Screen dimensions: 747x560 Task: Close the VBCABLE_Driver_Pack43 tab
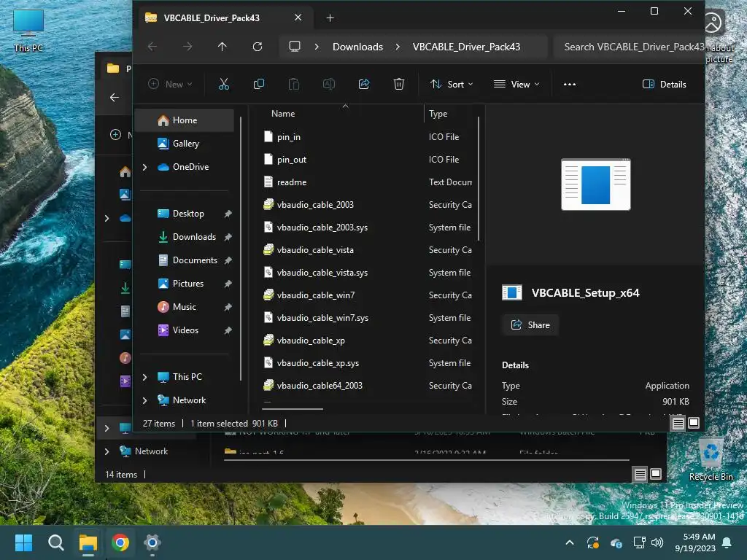click(x=298, y=17)
